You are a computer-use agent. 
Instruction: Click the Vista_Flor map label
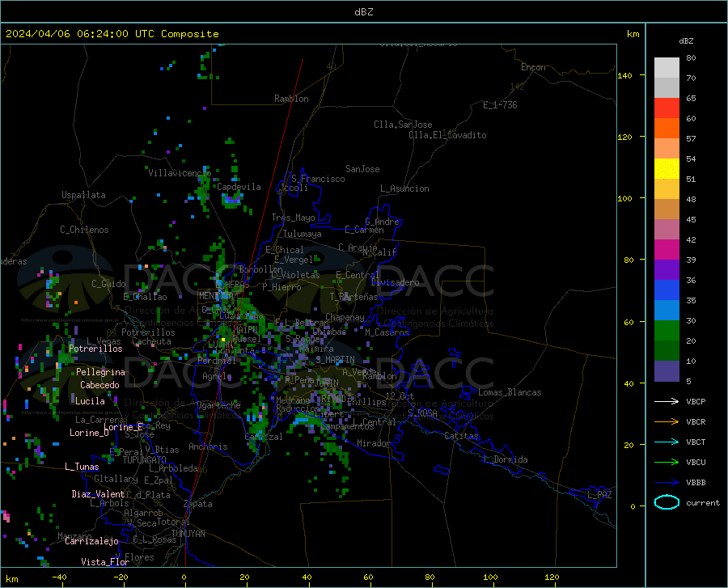point(105,562)
